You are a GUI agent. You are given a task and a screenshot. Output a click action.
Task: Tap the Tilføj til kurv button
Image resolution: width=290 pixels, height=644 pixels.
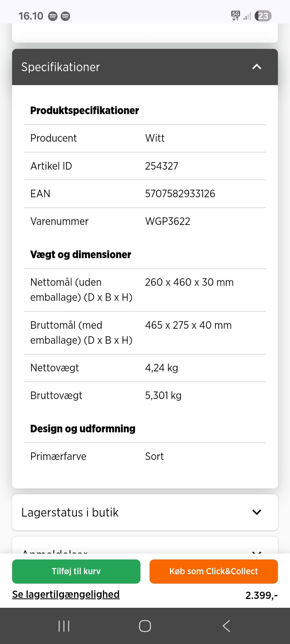tap(76, 571)
